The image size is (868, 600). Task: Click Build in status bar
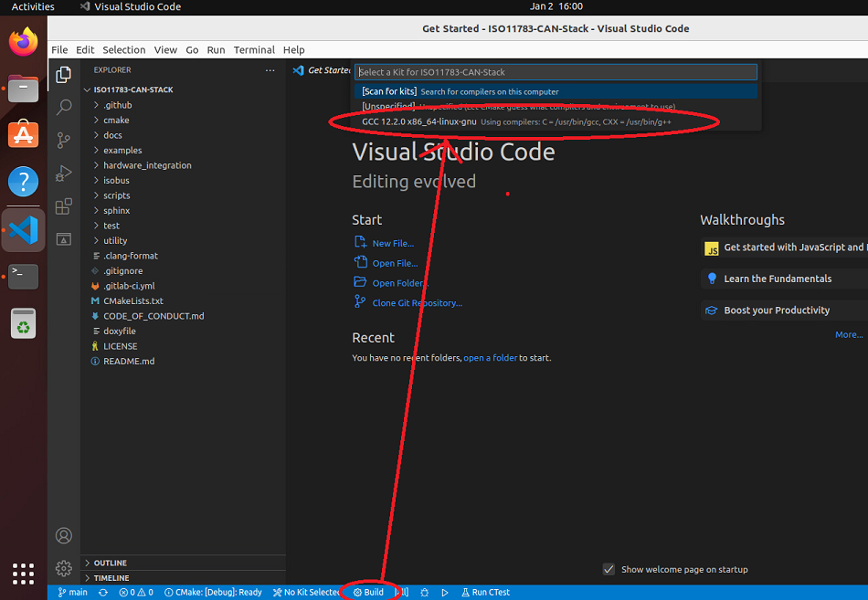[369, 593]
